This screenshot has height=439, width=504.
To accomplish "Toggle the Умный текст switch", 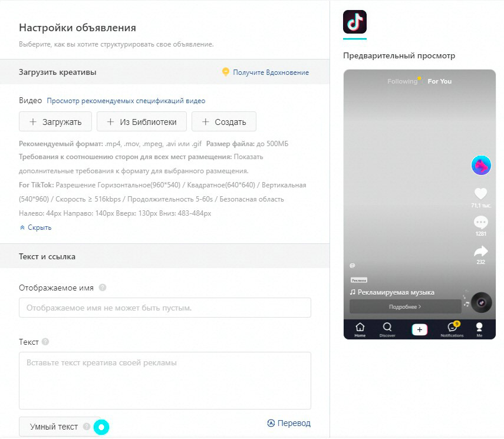I will pos(101,427).
